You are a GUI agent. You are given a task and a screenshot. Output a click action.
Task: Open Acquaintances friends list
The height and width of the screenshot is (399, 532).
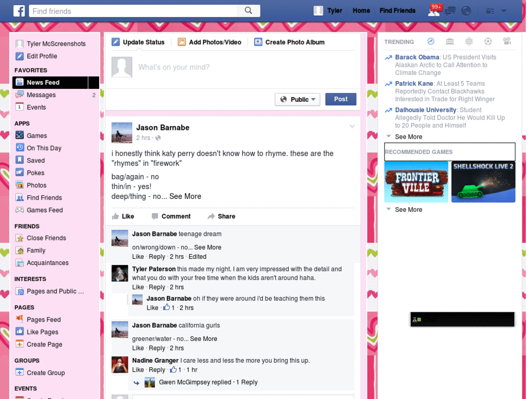47,262
